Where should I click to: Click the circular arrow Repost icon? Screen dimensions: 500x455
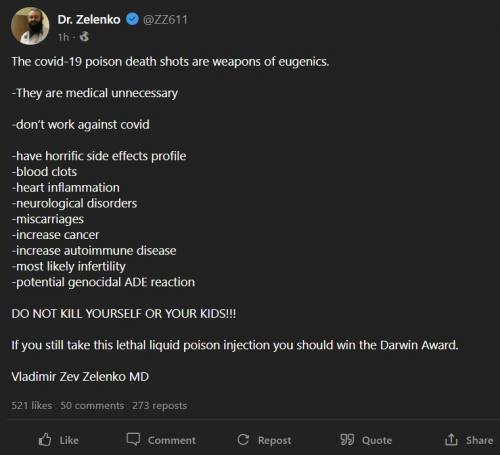pyautogui.click(x=243, y=440)
